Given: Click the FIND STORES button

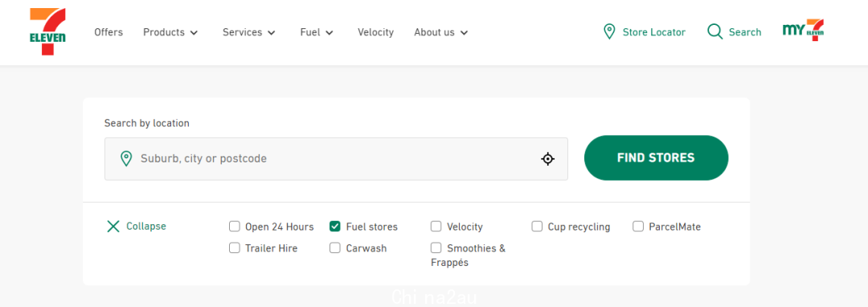Looking at the screenshot, I should [656, 158].
